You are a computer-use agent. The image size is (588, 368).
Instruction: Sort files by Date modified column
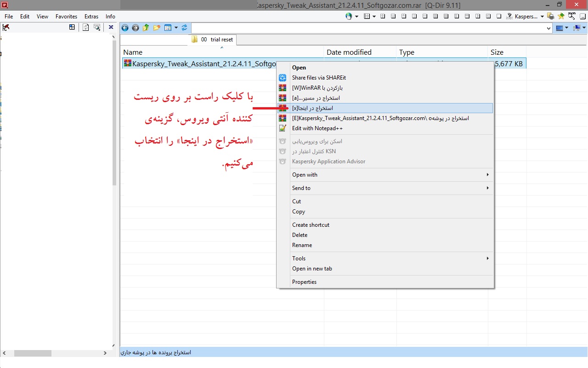(x=349, y=52)
